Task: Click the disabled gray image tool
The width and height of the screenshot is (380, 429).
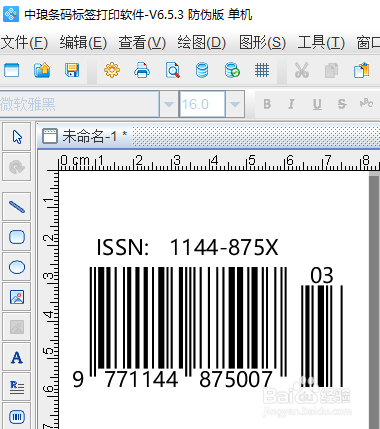Action: click(x=17, y=327)
